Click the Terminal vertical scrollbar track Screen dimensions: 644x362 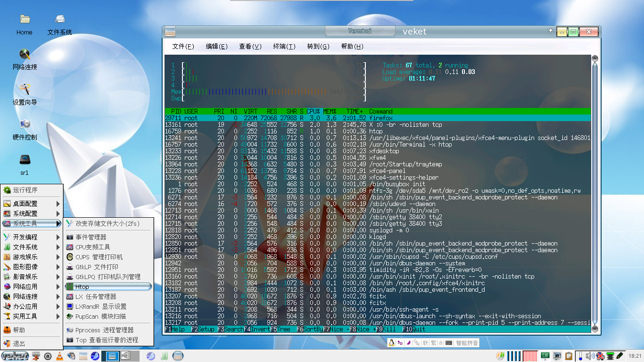coord(595,193)
